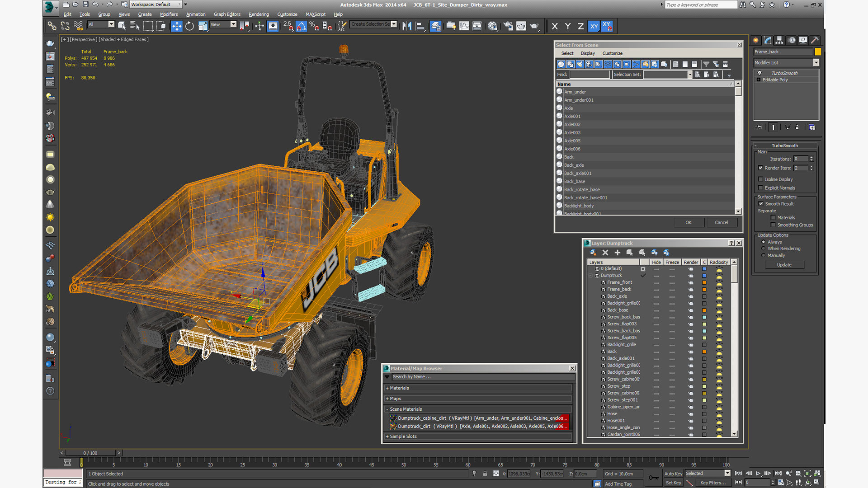Image resolution: width=868 pixels, height=488 pixels.
Task: Open the Material Editor icon
Action: pos(492,26)
